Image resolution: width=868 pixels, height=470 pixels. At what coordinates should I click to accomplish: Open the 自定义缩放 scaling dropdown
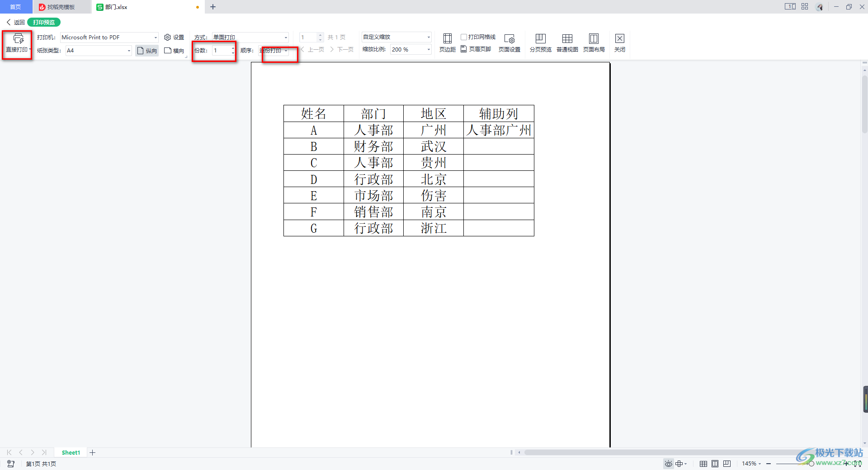pos(429,37)
